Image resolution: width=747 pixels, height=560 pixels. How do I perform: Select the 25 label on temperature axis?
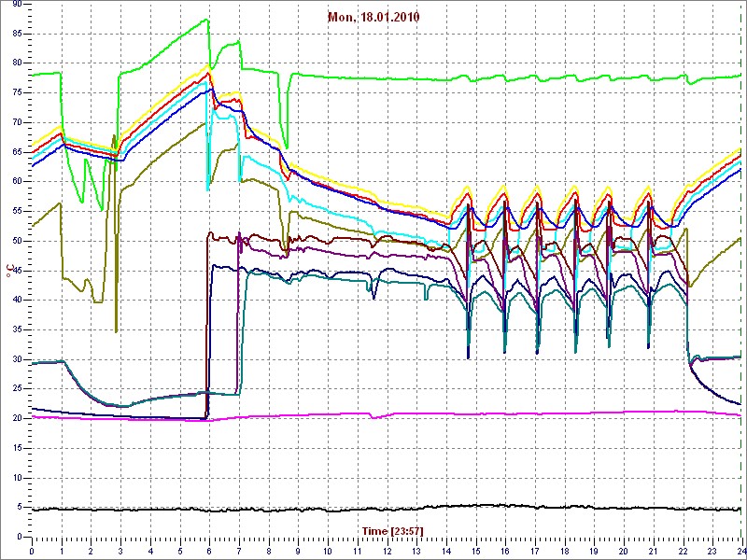(17, 388)
